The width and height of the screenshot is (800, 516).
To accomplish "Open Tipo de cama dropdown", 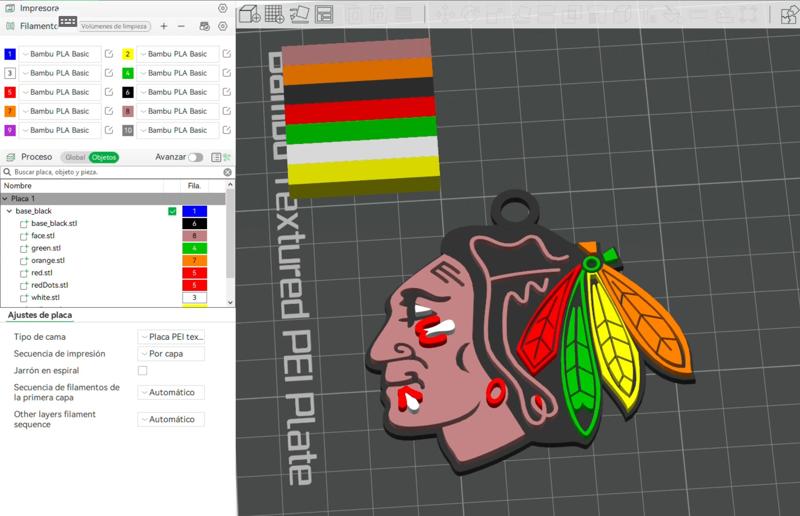I will (171, 337).
